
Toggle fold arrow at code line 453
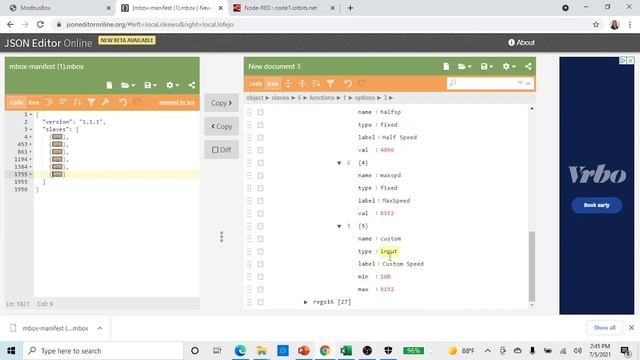click(x=30, y=144)
